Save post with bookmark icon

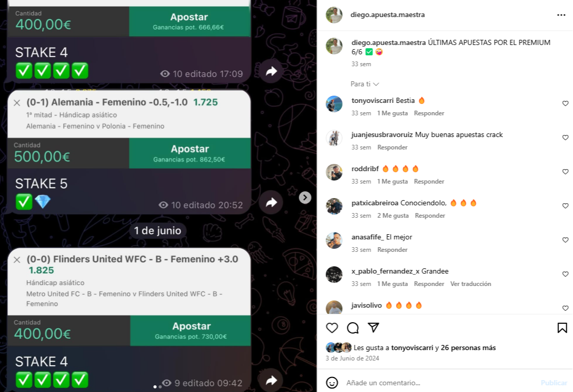coord(562,328)
